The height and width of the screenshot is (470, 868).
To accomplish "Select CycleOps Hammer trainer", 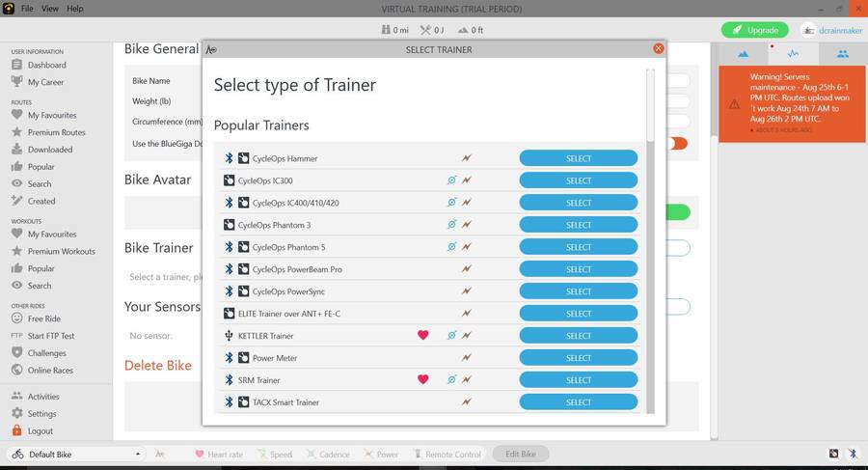I will pos(579,158).
